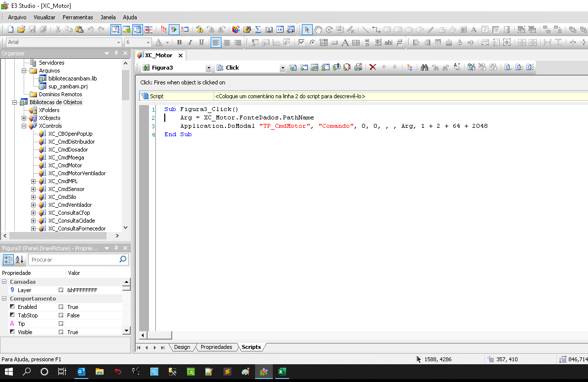Click the right text alignment icon

pos(237,42)
